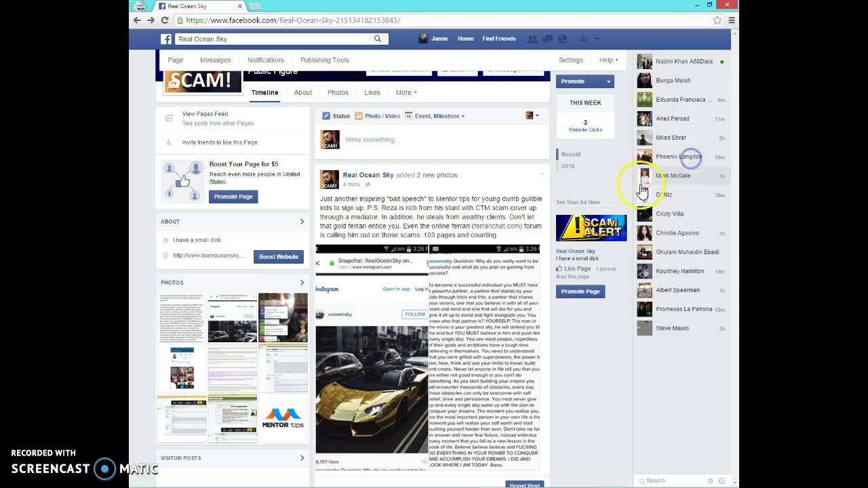Click the Scam Alert ad image
Screen dimensions: 868x488
[x=591, y=228]
